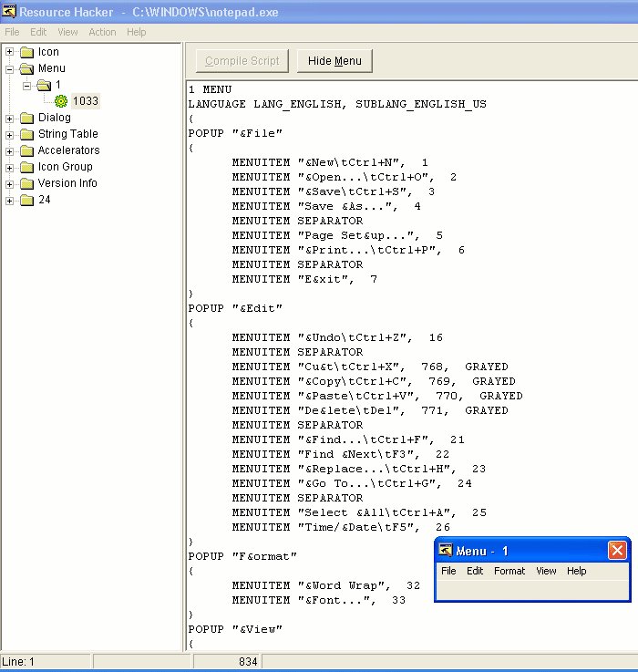The image size is (638, 672).
Task: Open the Help menu in Resource Hacker
Action: tap(136, 32)
